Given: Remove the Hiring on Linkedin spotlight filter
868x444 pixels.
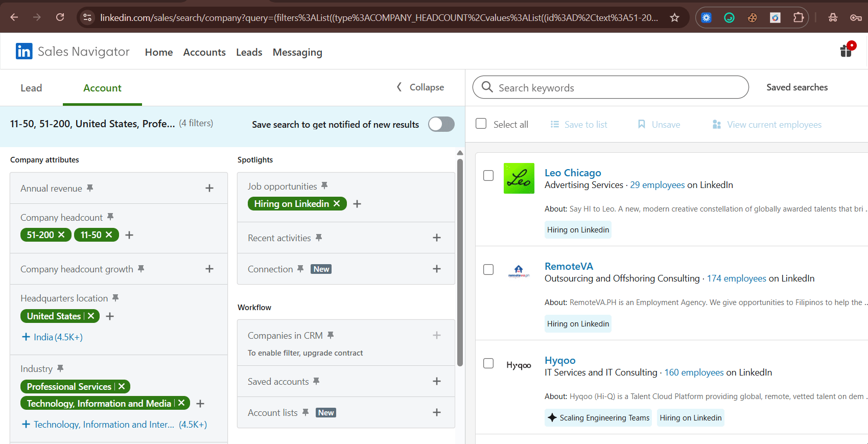Looking at the screenshot, I should coord(337,204).
